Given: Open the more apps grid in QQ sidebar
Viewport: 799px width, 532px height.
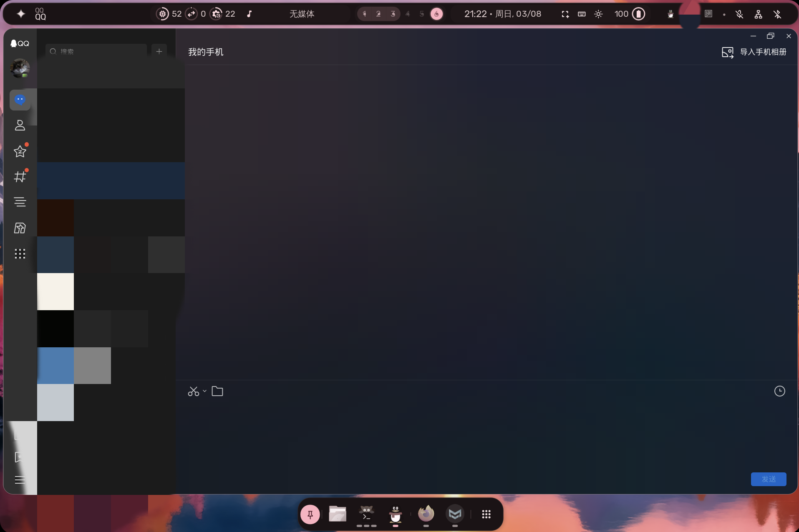Looking at the screenshot, I should coord(20,254).
